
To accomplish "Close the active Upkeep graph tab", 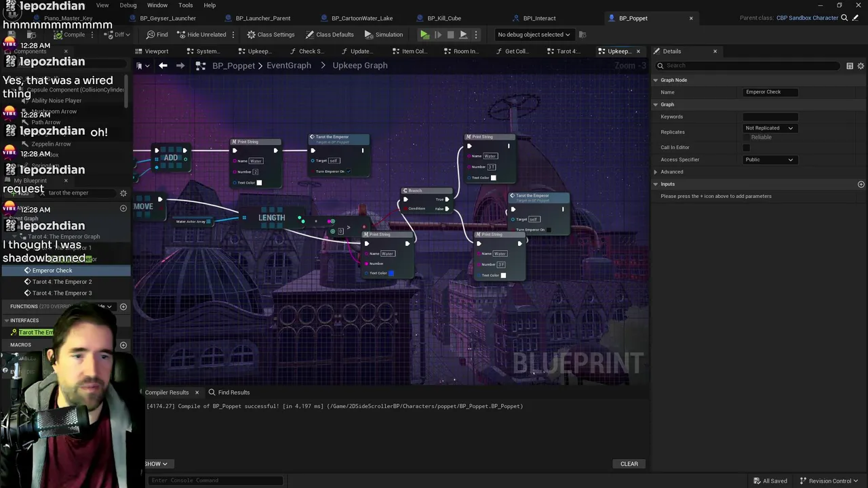I will tap(638, 52).
